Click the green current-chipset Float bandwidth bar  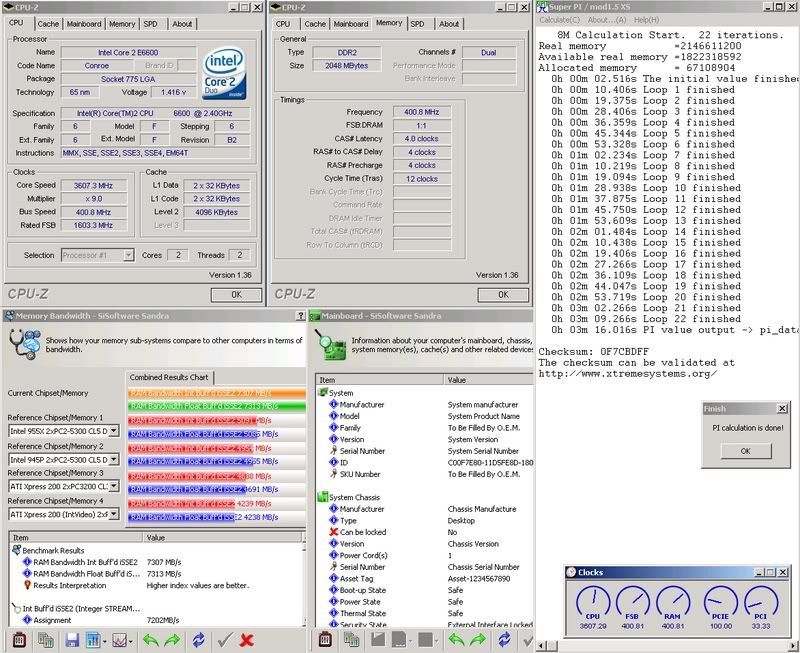pos(217,407)
